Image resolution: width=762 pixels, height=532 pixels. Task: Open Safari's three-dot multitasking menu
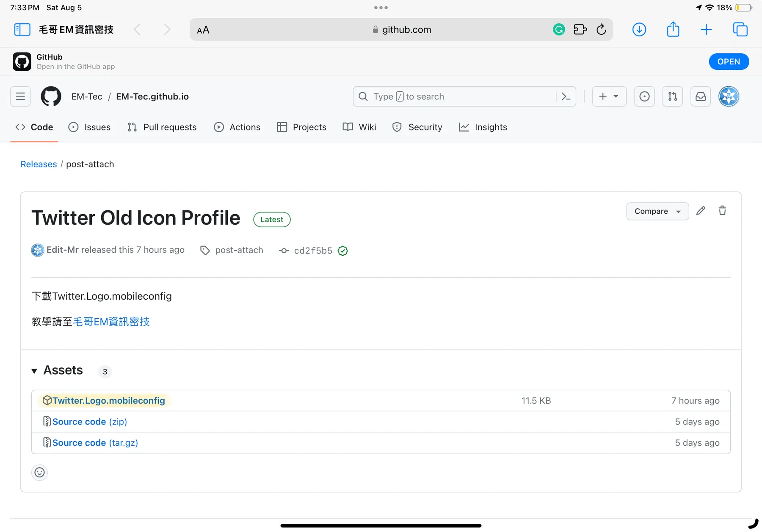[x=381, y=8]
